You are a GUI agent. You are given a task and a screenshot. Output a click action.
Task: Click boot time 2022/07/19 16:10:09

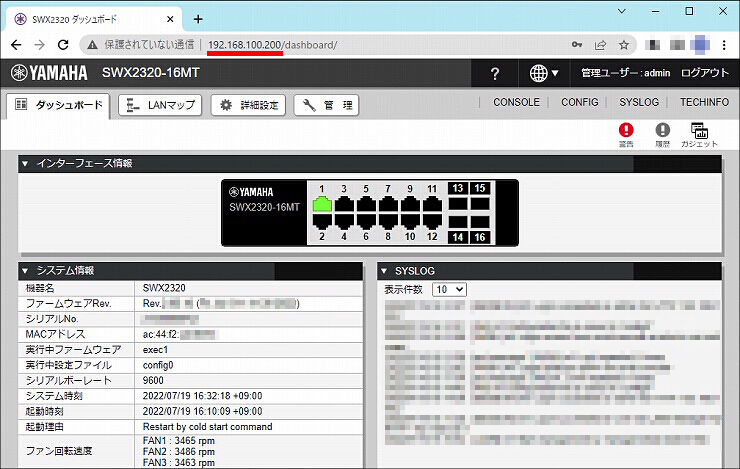[202, 411]
